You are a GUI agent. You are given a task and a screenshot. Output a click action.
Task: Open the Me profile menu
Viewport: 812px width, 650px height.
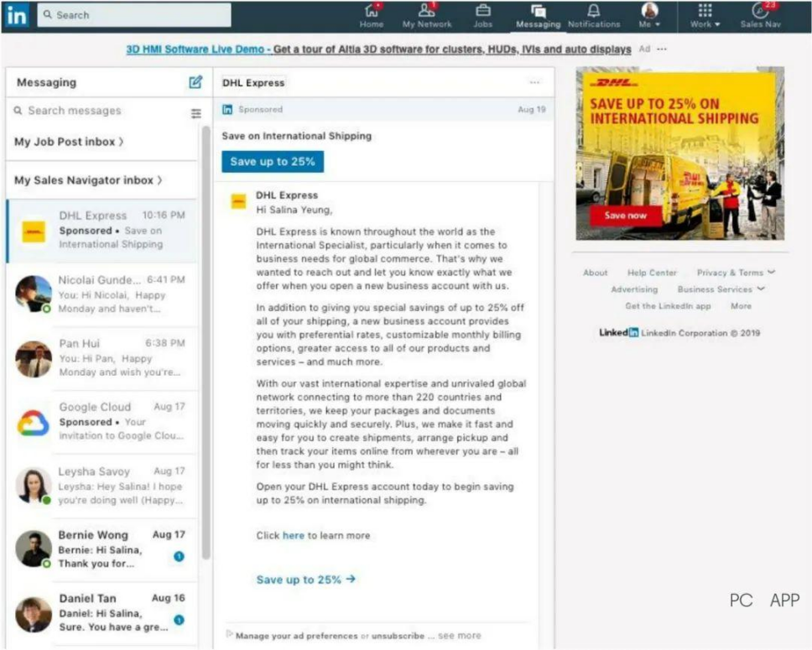click(649, 16)
